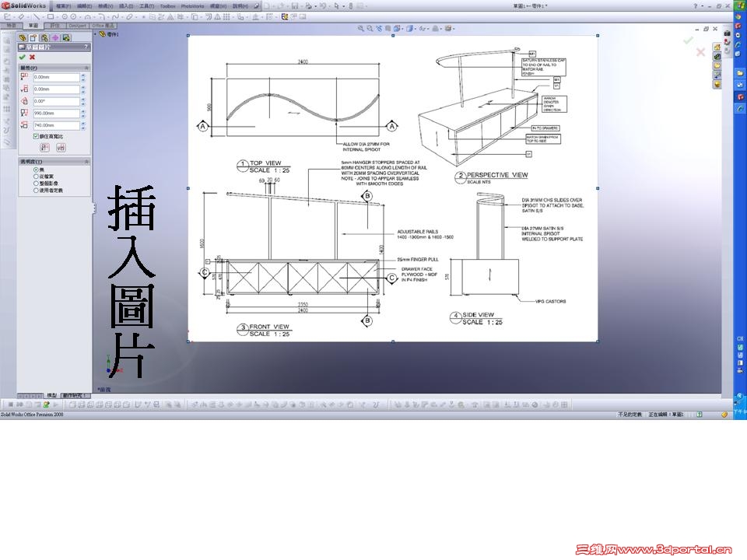The width and height of the screenshot is (747, 560).
Task: Switch to the 草圖 CommandManager tab
Action: 33,25
